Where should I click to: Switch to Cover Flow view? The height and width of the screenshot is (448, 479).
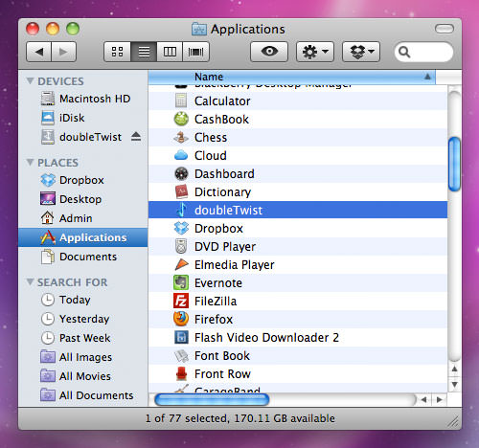pyautogui.click(x=195, y=52)
